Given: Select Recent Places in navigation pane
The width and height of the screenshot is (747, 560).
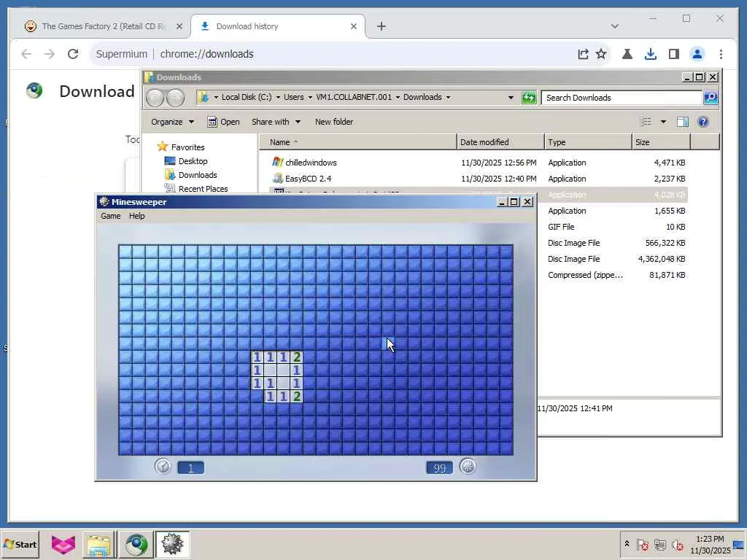Looking at the screenshot, I should [x=203, y=189].
